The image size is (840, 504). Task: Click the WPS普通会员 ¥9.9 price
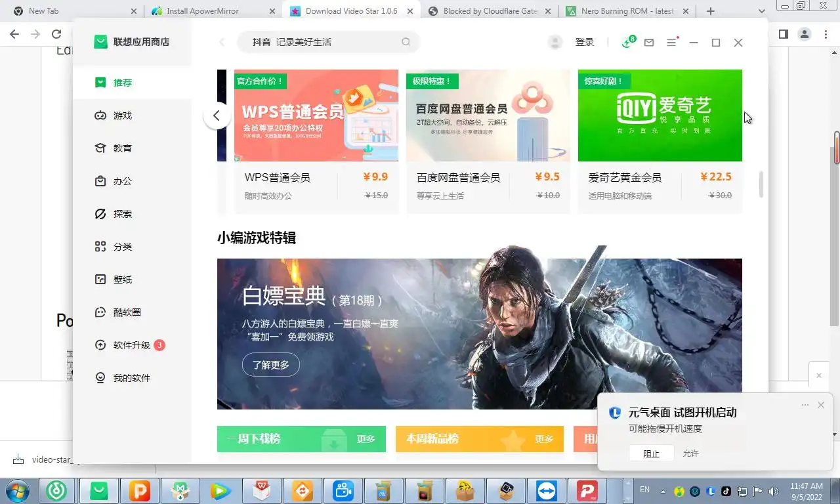click(x=375, y=177)
